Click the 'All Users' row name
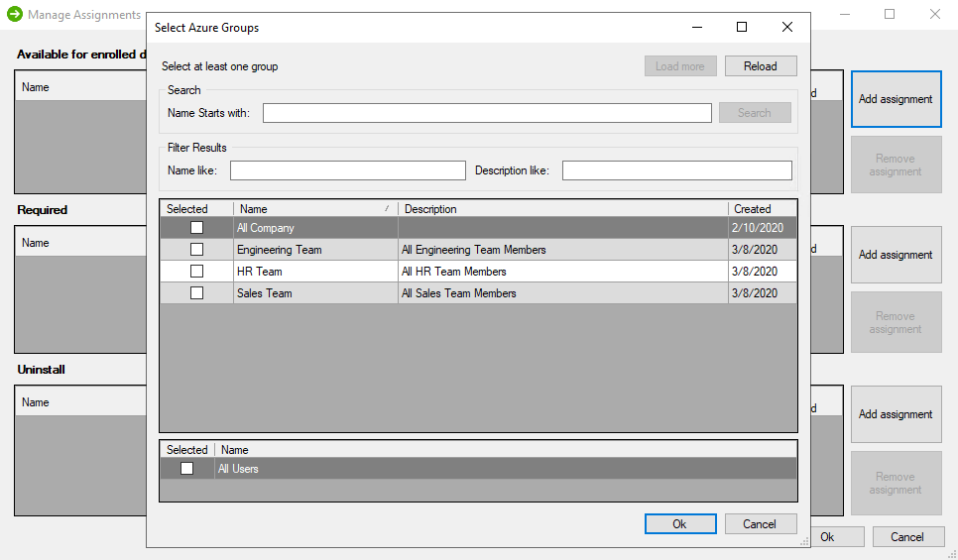This screenshot has width=958, height=560. click(506, 469)
